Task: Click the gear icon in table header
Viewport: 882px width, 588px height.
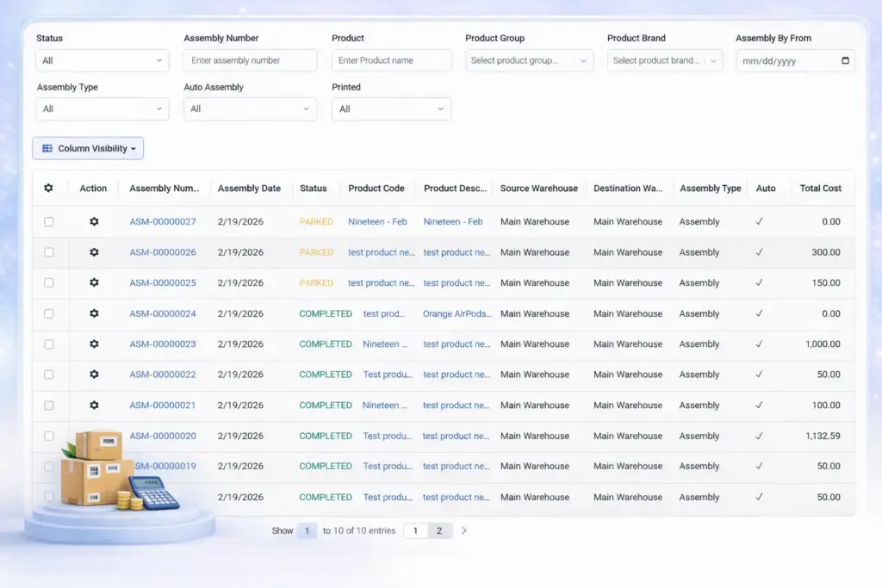Action: 48,189
